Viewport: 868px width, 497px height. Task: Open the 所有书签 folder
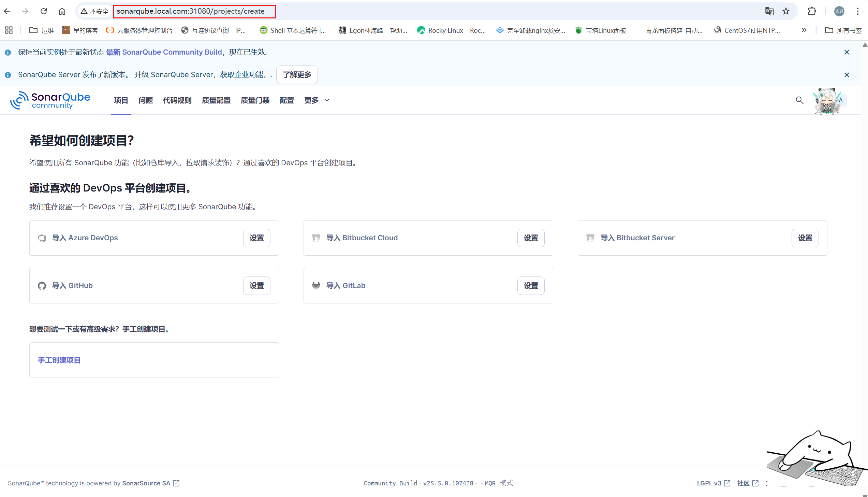tap(843, 30)
